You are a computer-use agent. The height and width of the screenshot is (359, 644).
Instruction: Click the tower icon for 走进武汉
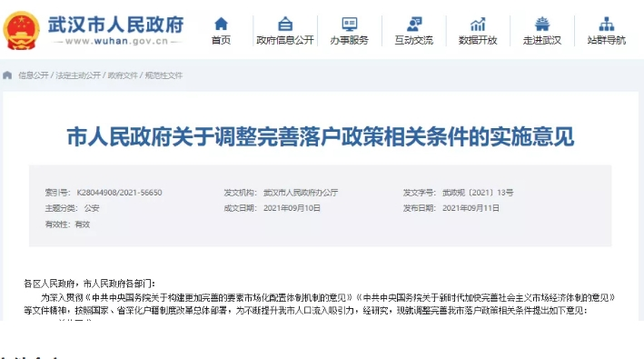tap(542, 24)
